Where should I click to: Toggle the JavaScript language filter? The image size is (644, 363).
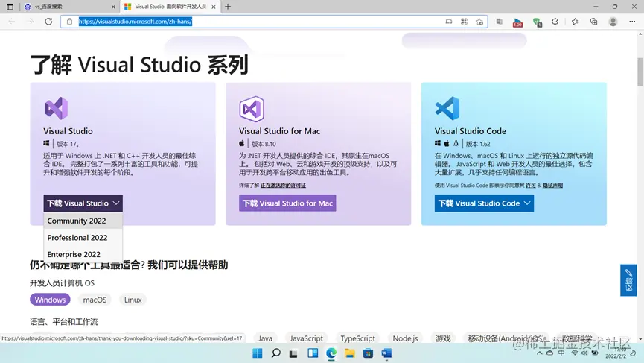[307, 338]
